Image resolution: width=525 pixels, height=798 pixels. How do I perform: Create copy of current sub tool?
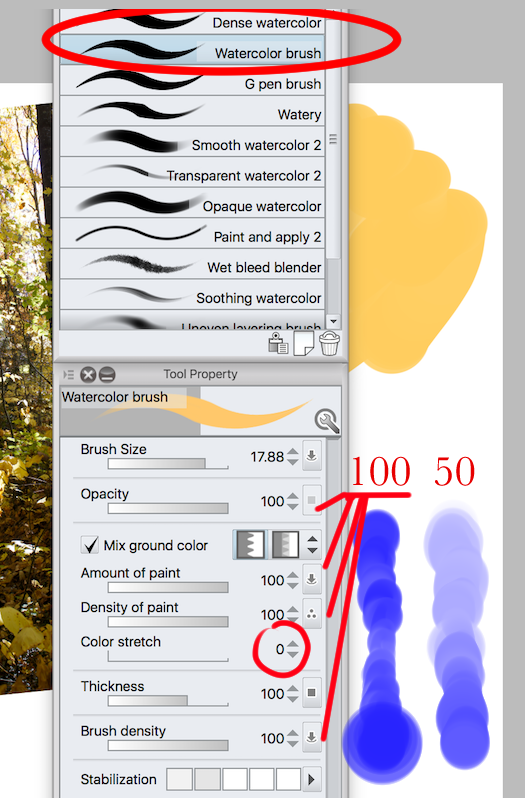[303, 344]
